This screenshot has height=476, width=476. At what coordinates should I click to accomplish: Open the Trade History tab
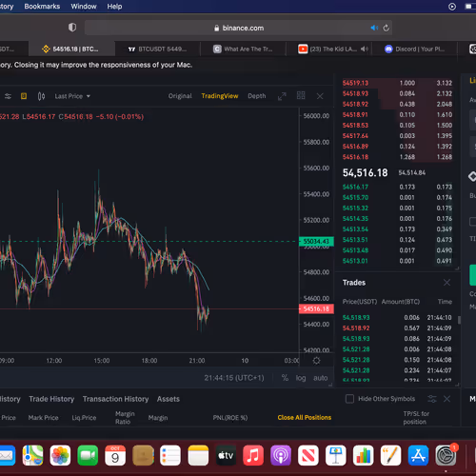(51, 399)
